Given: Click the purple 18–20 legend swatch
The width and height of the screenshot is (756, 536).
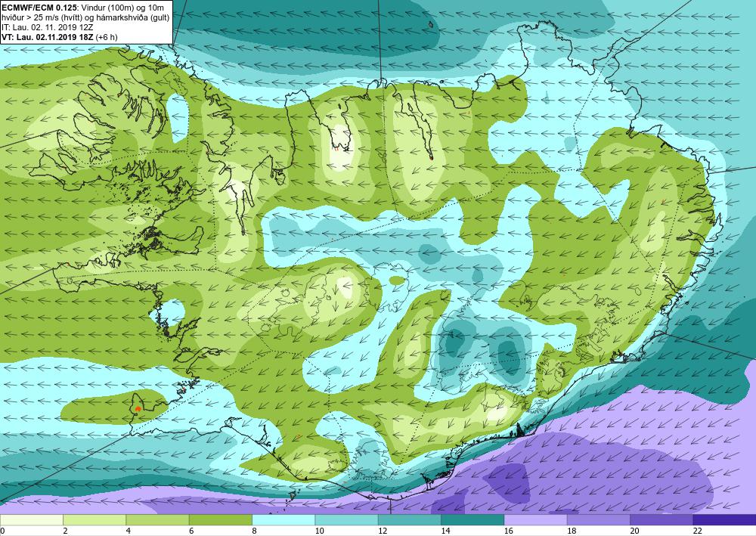Looking at the screenshot, I should [598, 520].
